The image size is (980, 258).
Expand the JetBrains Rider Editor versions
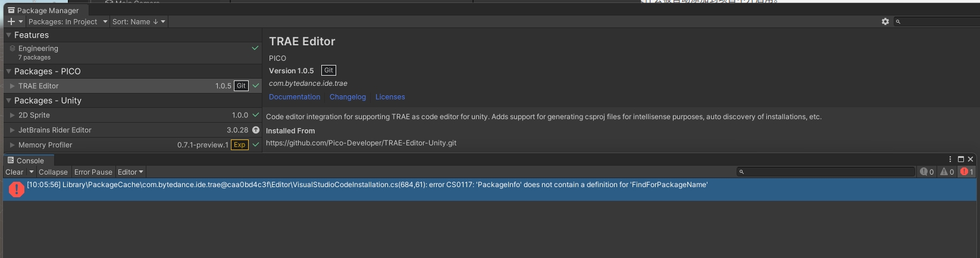pyautogui.click(x=12, y=130)
